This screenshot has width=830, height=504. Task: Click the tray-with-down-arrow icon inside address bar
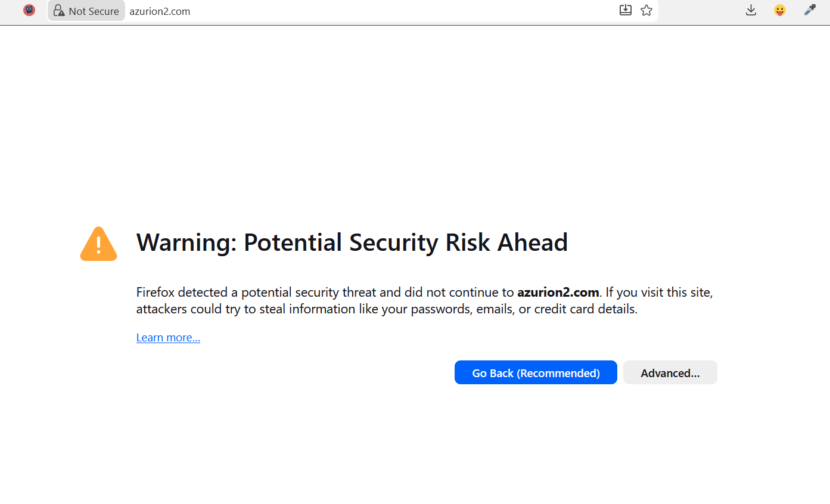point(625,10)
